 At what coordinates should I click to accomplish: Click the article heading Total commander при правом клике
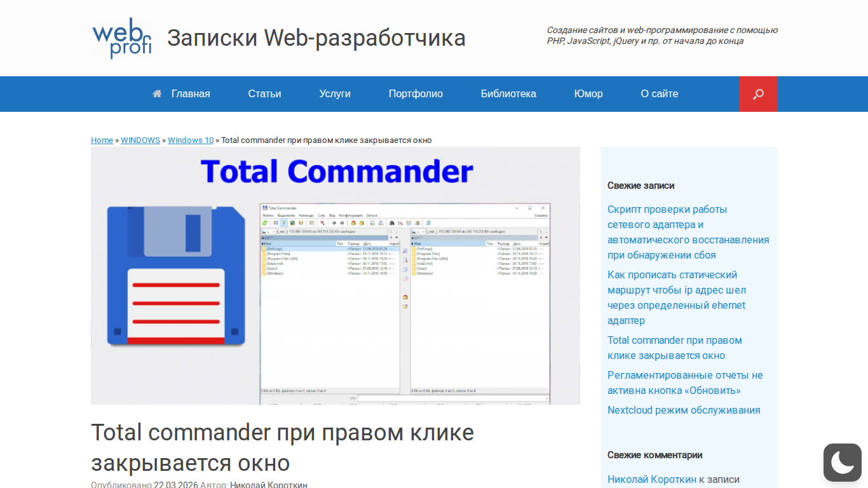click(x=282, y=447)
